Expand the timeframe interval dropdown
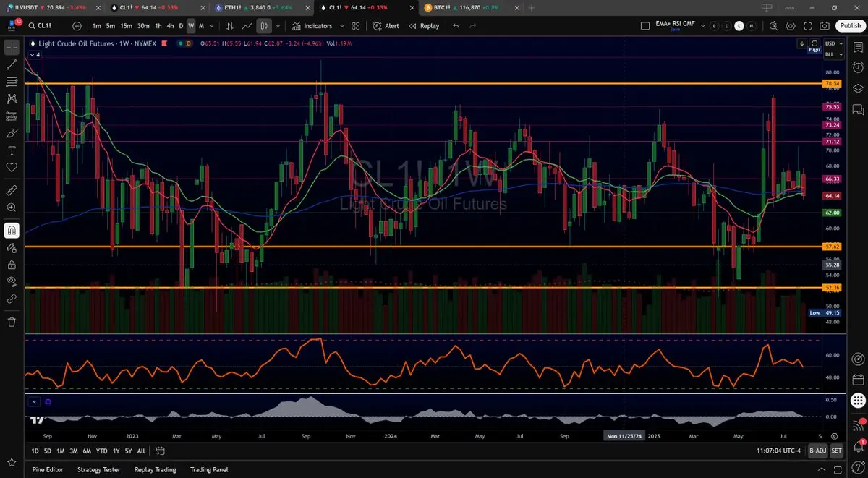This screenshot has height=478, width=868. (x=212, y=26)
